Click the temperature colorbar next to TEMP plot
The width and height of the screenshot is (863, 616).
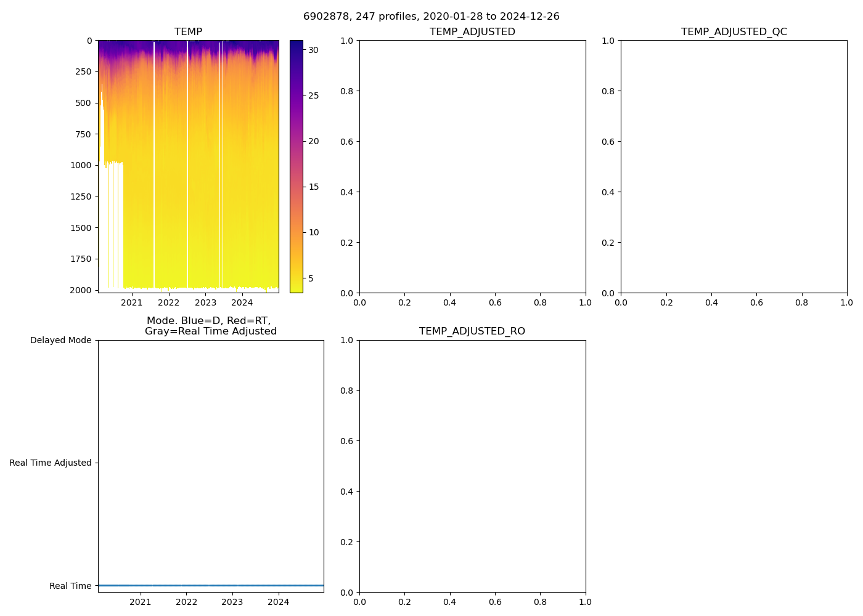click(296, 166)
